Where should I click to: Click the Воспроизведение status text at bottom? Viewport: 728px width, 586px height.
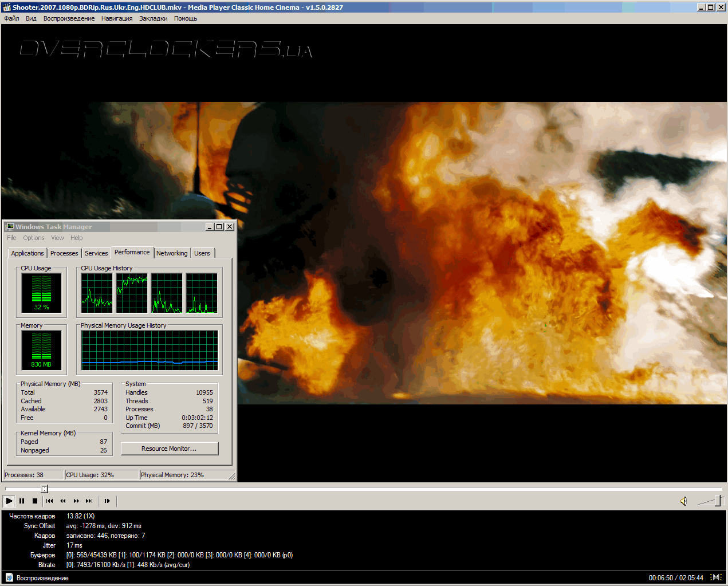click(42, 578)
